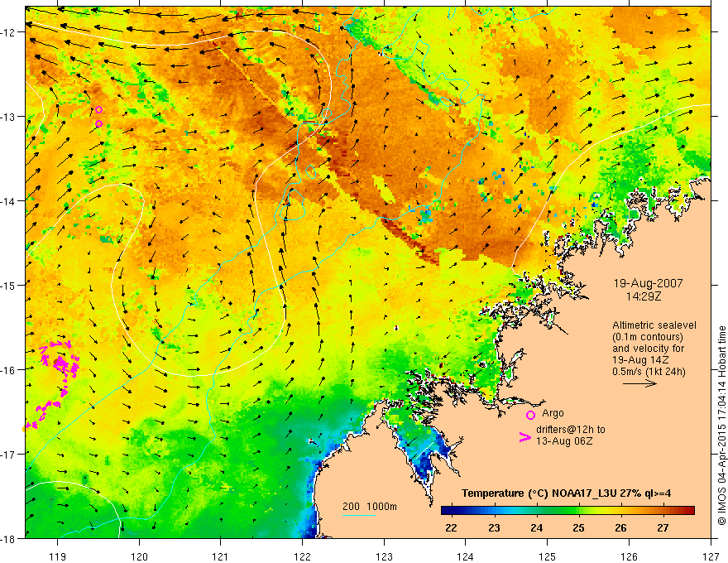Click the lower Argo float marker near -13
This screenshot has height=563, width=728.
(99, 123)
